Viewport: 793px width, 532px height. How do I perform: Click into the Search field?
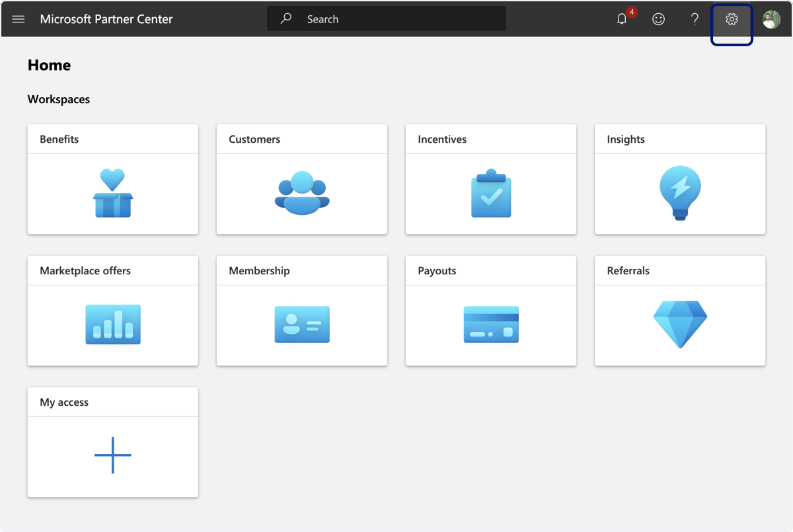387,19
